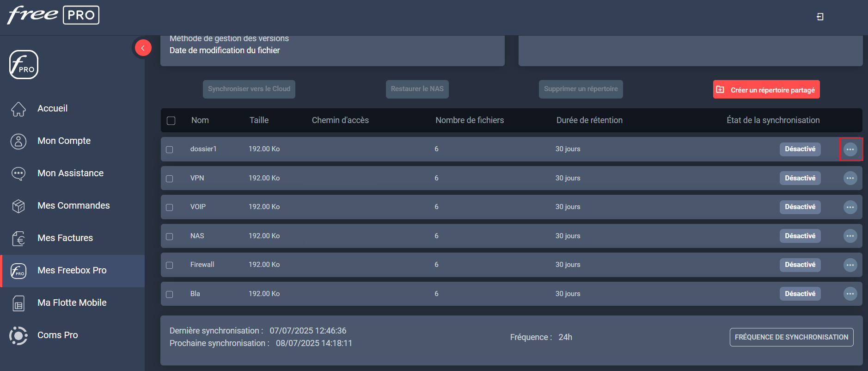
Task: Click the Accueil home icon
Action: click(18, 109)
